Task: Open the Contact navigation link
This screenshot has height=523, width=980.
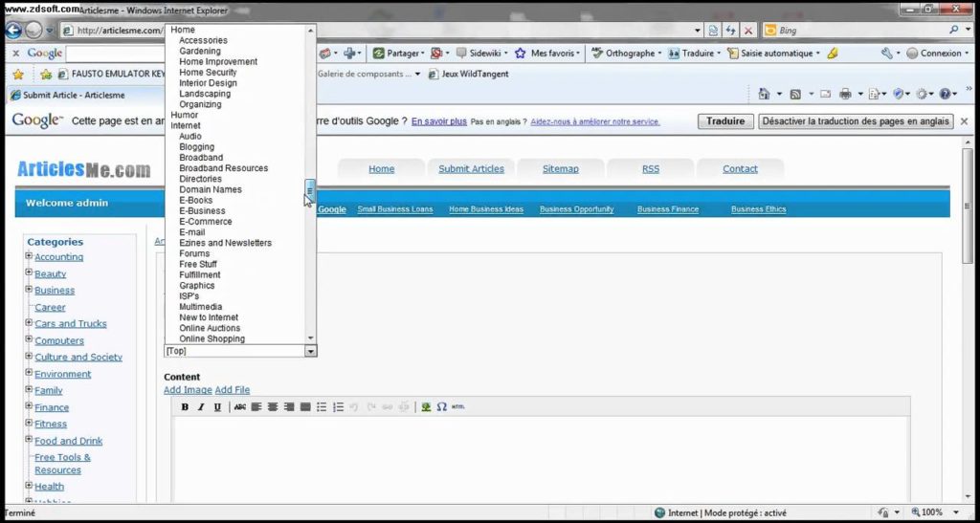Action: coord(740,169)
